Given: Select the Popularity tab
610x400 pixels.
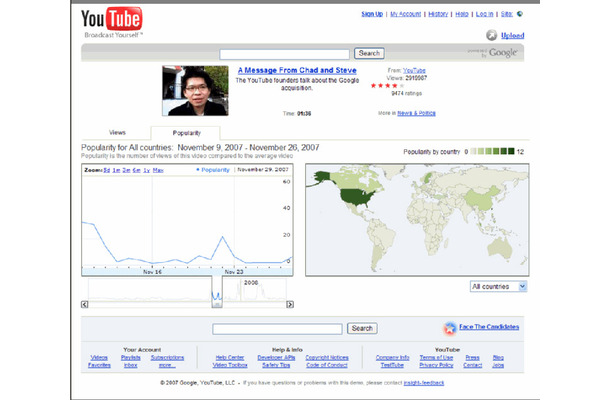Looking at the screenshot, I should (186, 133).
